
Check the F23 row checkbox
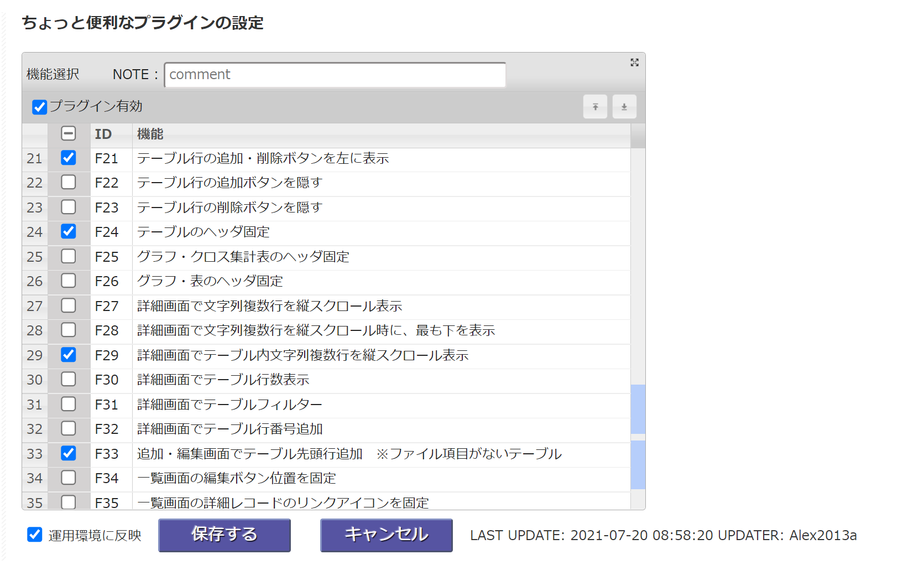point(69,207)
